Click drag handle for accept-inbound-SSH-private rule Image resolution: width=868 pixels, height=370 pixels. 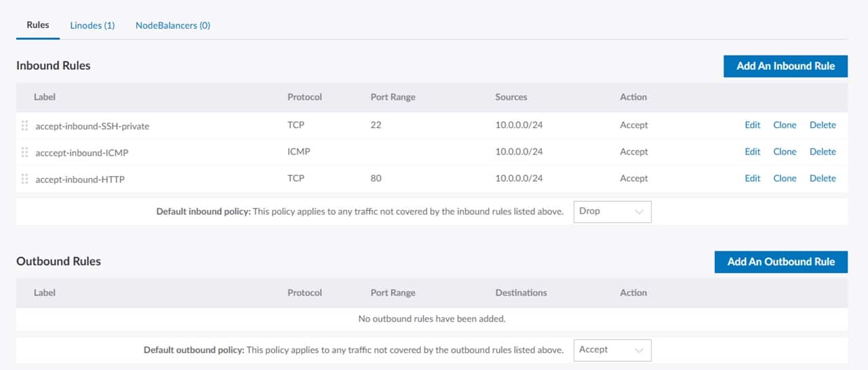(x=24, y=125)
